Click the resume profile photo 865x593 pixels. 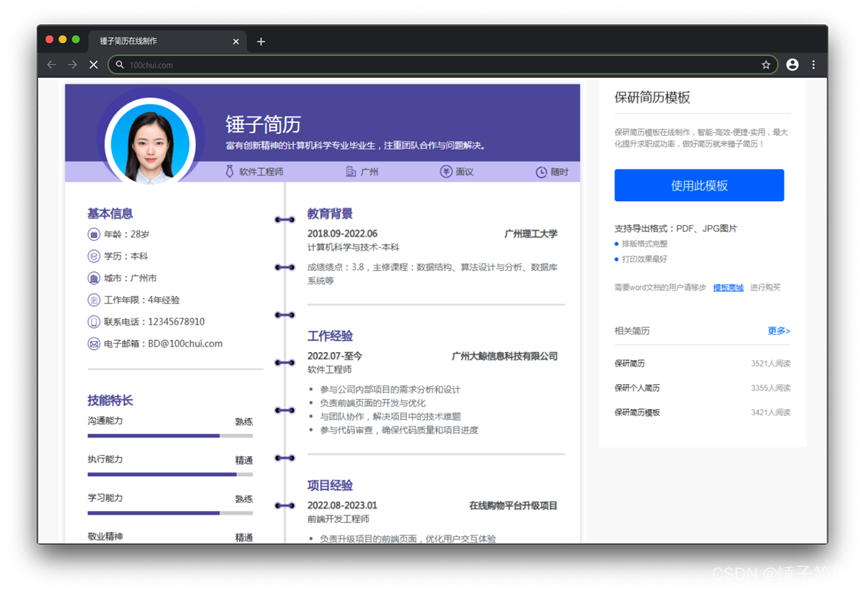click(150, 142)
